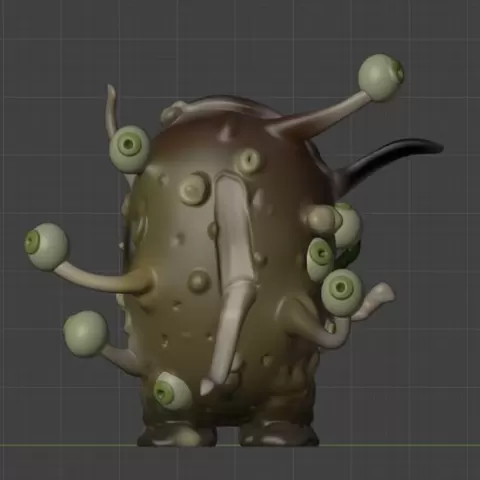Click the eyeball embedded near the left foot
Screen dimensions: 480x480
[172, 391]
